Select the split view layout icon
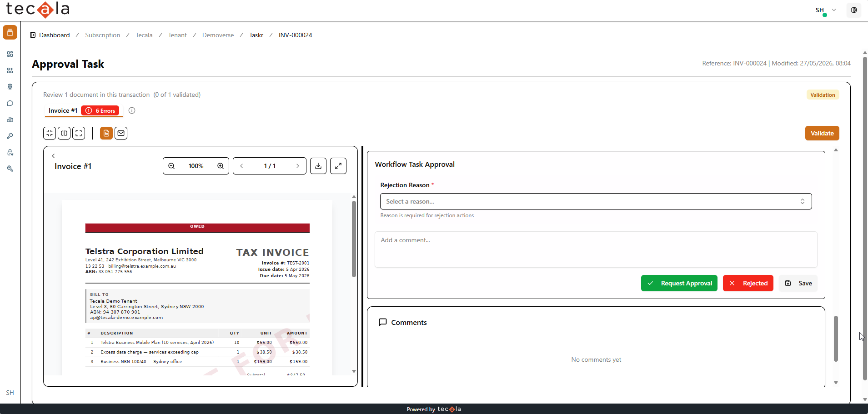The height and width of the screenshot is (414, 868). pyautogui.click(x=64, y=133)
